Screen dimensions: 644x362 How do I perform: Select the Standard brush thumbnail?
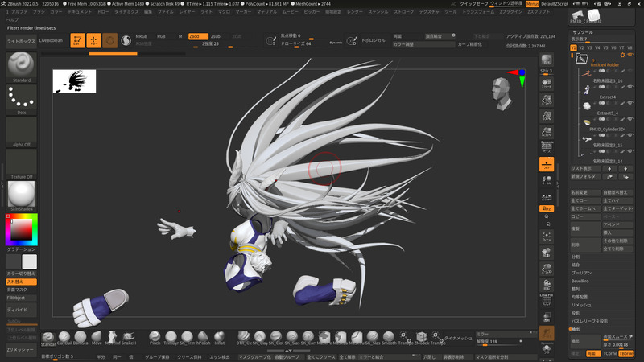coord(20,66)
